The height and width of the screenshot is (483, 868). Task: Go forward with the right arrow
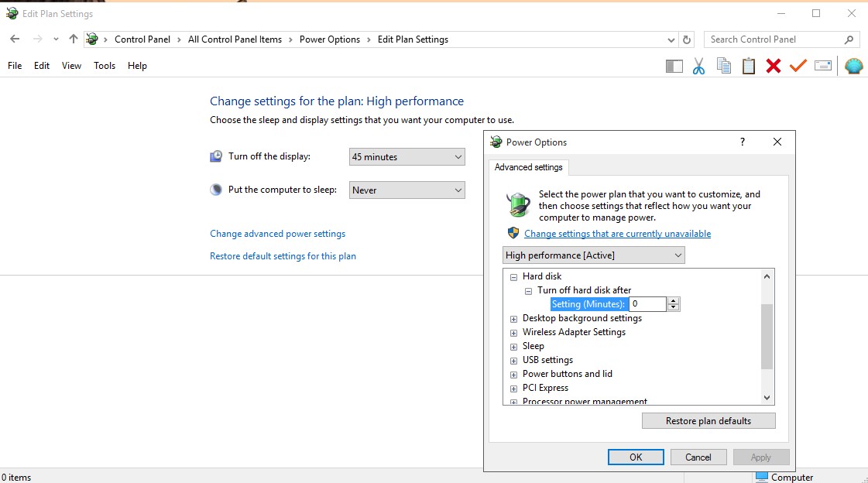(37, 39)
